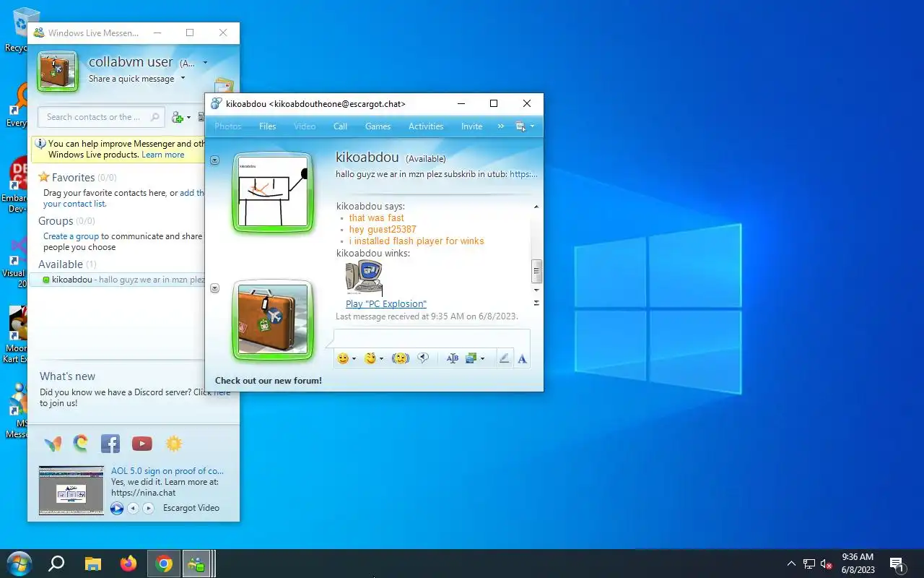924x578 pixels.
Task: Click the multicolor C icon in contact list
Action: pyautogui.click(x=81, y=443)
